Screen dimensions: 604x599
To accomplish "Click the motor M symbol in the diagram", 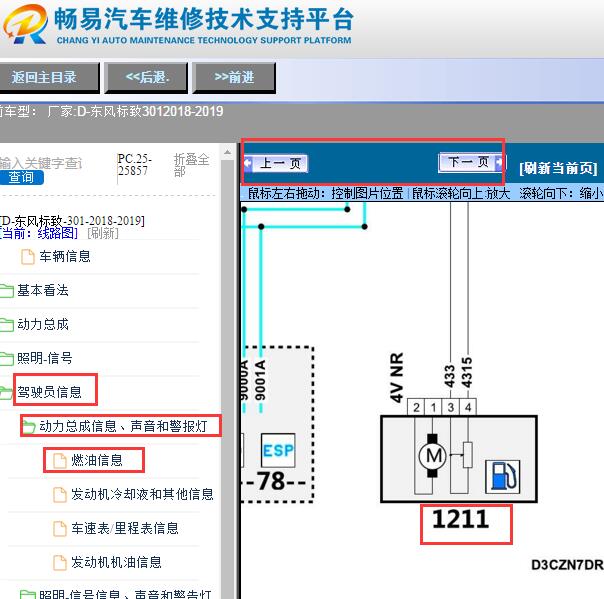I will pyautogui.click(x=433, y=456).
